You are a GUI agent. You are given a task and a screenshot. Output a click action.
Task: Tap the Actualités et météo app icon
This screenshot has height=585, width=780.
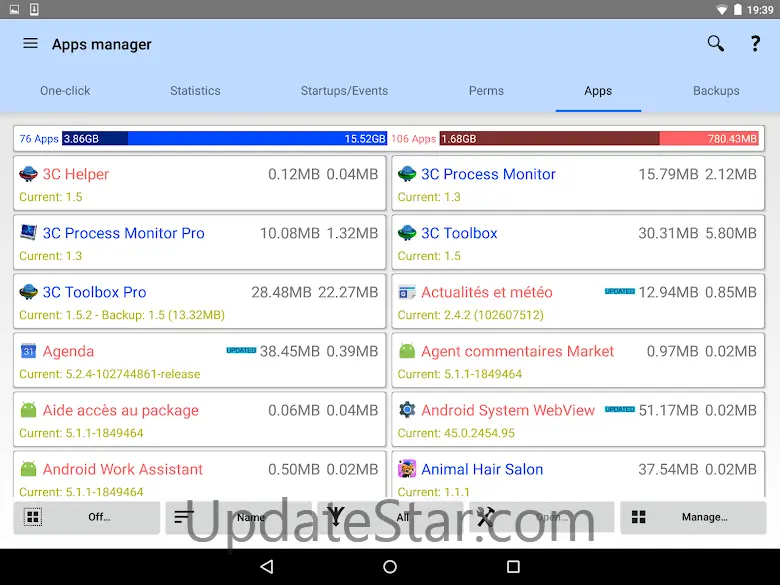coord(407,292)
